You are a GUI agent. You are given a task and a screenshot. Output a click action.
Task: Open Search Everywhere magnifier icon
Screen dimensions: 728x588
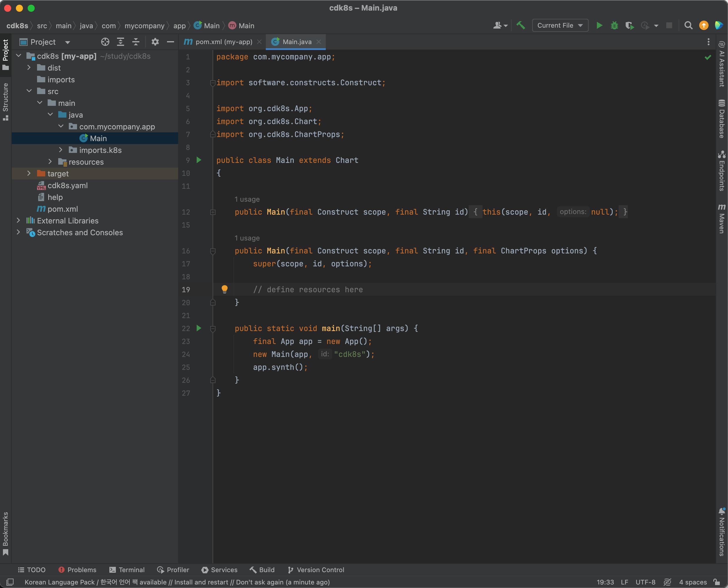coord(688,25)
